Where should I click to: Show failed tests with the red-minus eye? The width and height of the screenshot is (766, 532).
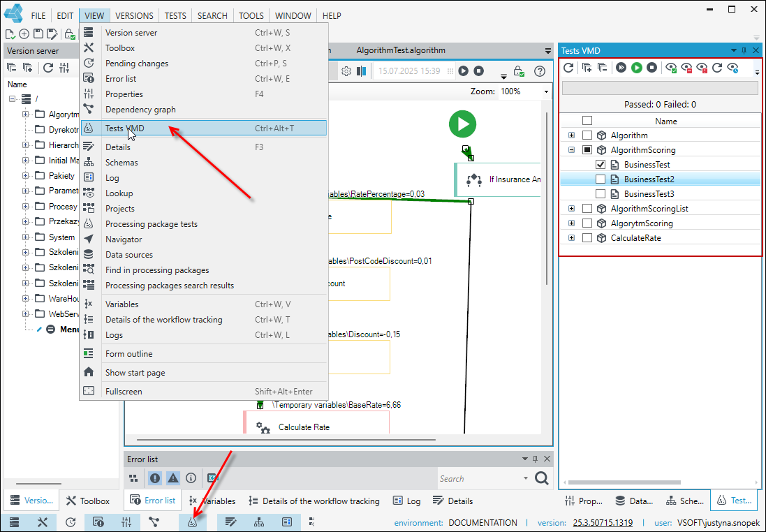click(x=687, y=68)
